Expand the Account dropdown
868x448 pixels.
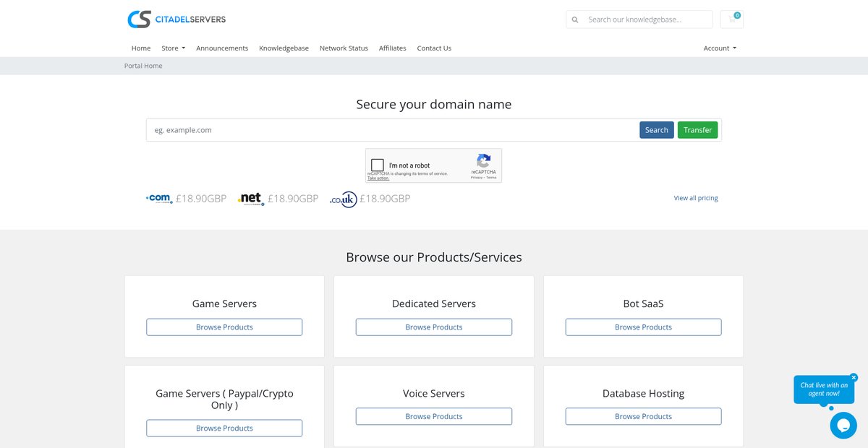[720, 48]
